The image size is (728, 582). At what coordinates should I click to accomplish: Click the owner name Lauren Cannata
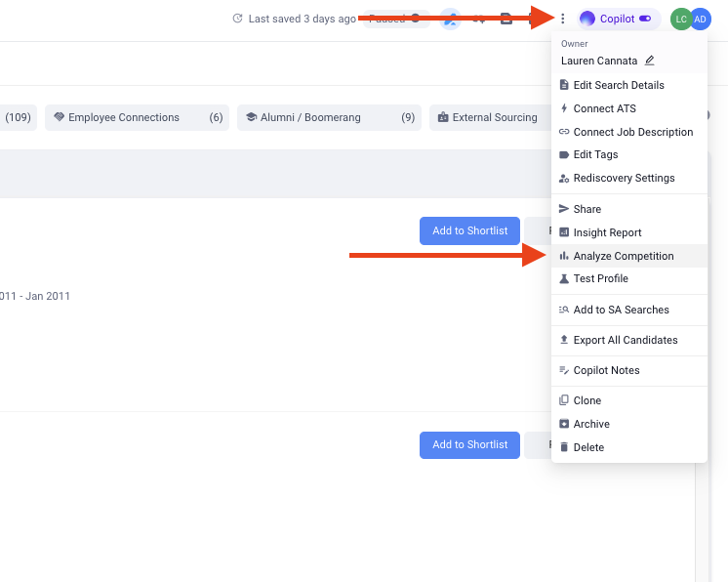pyautogui.click(x=599, y=61)
